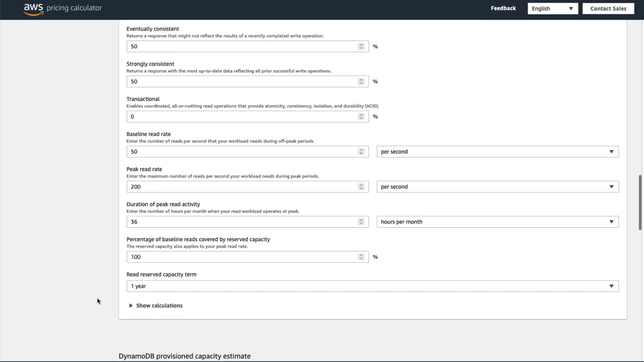644x362 pixels.
Task: Click the Contact Sales button
Action: coord(608,9)
